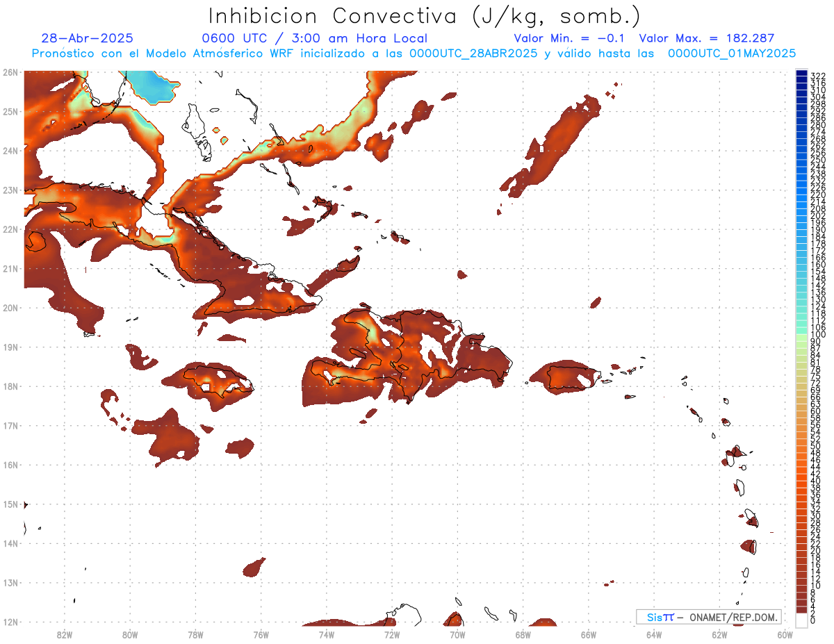Viewport: 834px width, 644px height.
Task: Click the color bar value 280
Action: click(x=818, y=124)
